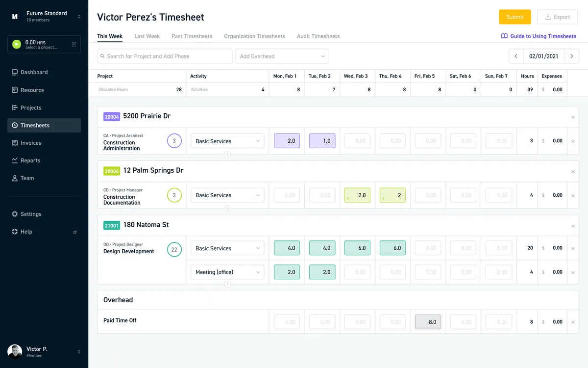Start the timer play button
This screenshot has width=588, height=368.
17,44
